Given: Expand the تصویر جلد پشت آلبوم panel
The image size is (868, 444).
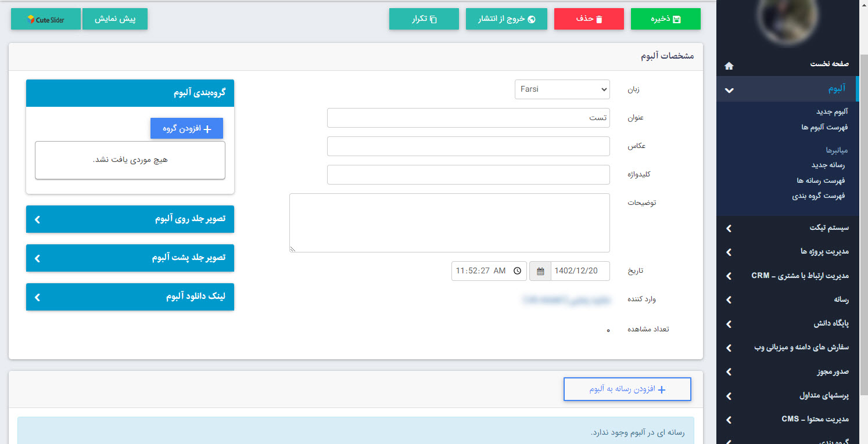Looking at the screenshot, I should (130, 258).
